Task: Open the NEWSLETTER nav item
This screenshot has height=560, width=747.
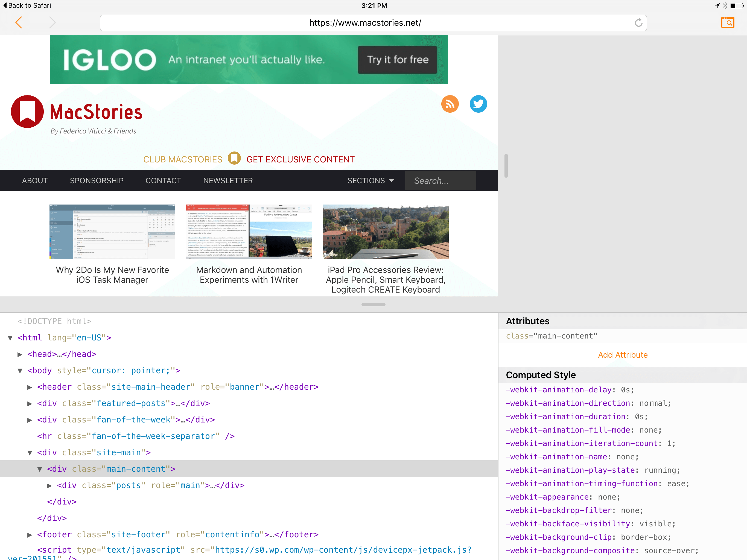Action: tap(228, 181)
